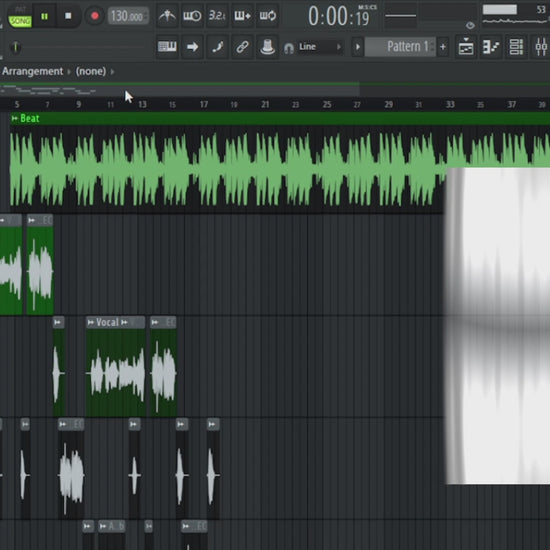Click the eye icon below the CPU panel
Screen dimensions: 550x550
(x=470, y=25)
